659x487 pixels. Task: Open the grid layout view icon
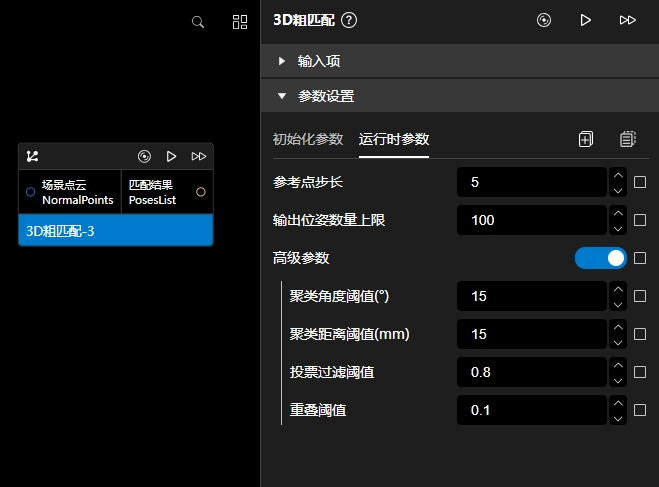tap(240, 21)
